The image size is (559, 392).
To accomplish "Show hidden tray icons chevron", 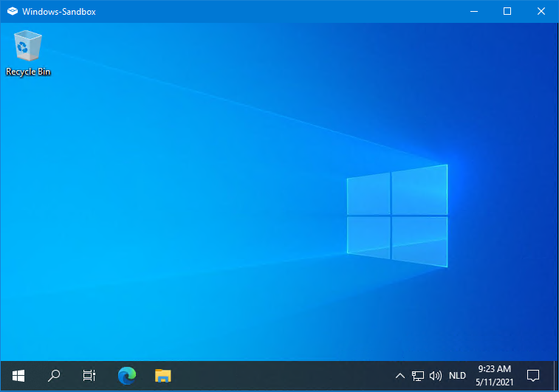I will pyautogui.click(x=400, y=376).
